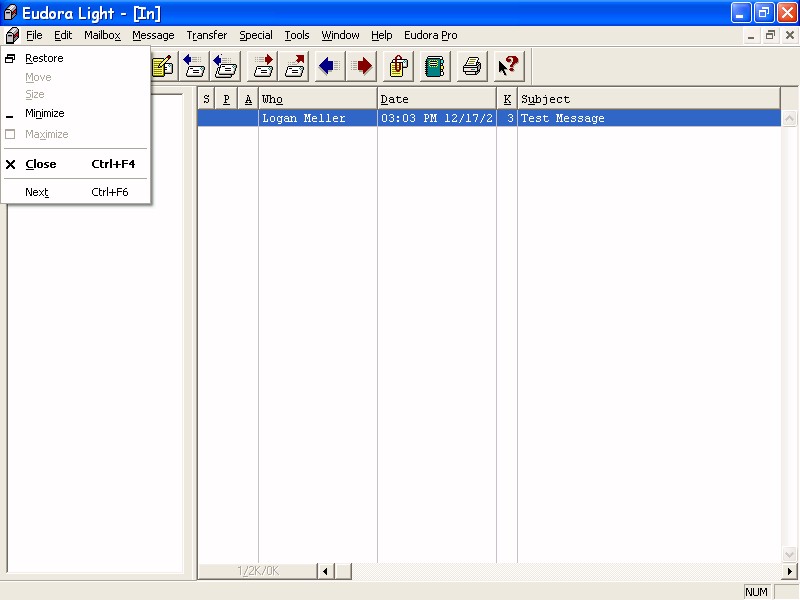Click the mailbox document icon in the menu bar
Image resolution: width=800 pixels, height=600 pixels.
[x=12, y=35]
